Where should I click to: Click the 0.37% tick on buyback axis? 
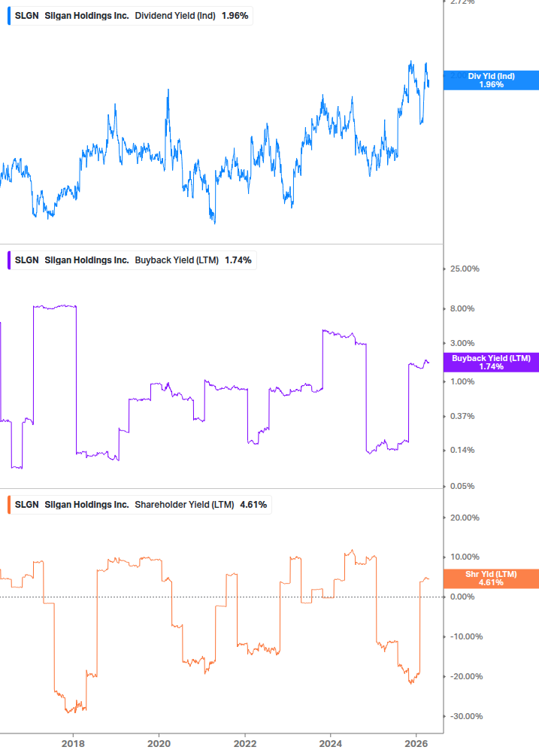point(462,416)
